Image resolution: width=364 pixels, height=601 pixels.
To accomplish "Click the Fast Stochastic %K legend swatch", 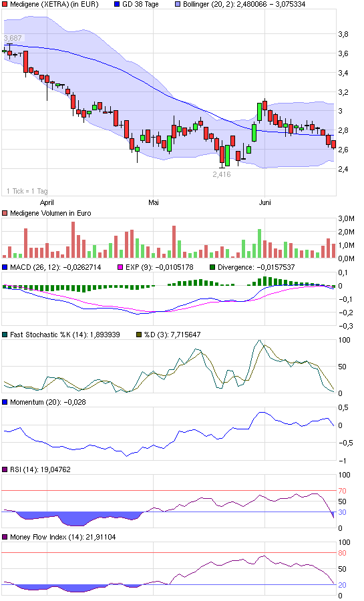I will point(5,335).
